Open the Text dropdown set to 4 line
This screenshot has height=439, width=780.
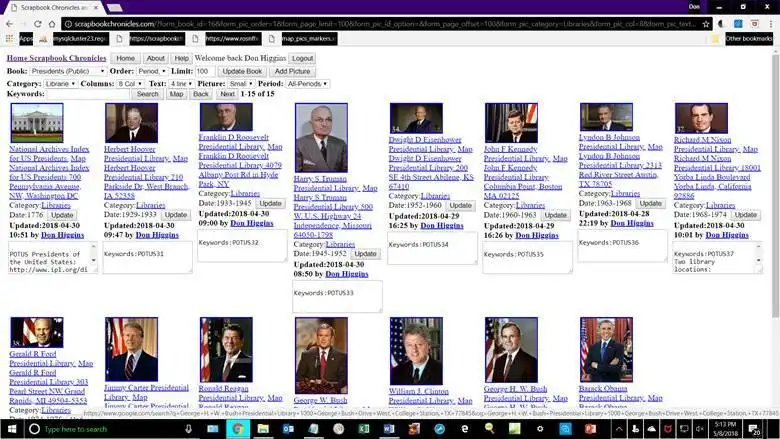(181, 84)
